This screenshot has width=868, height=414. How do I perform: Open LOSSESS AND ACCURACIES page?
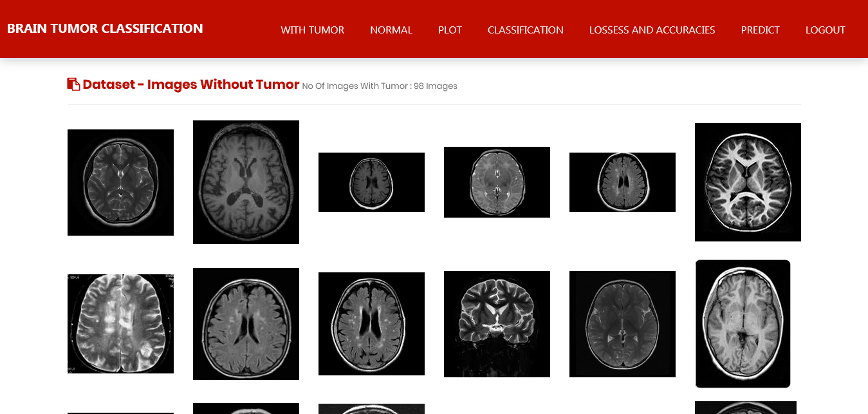pos(652,30)
